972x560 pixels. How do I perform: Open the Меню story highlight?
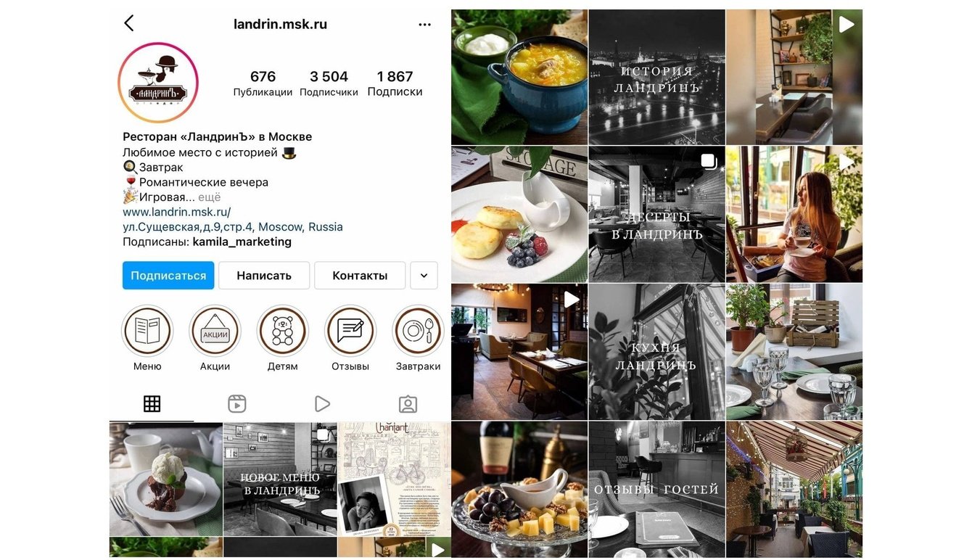click(147, 331)
